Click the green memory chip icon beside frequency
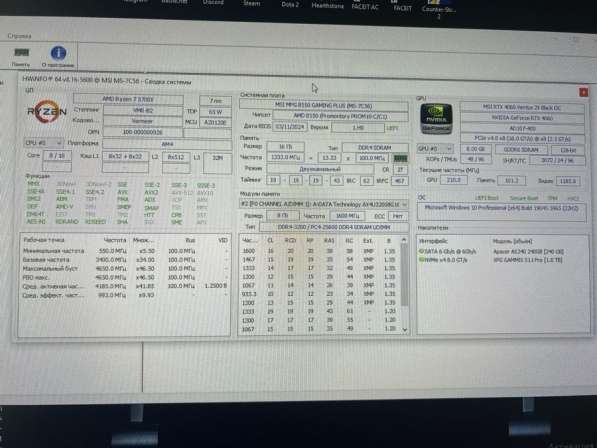The width and height of the screenshot is (597, 448). tap(400, 158)
